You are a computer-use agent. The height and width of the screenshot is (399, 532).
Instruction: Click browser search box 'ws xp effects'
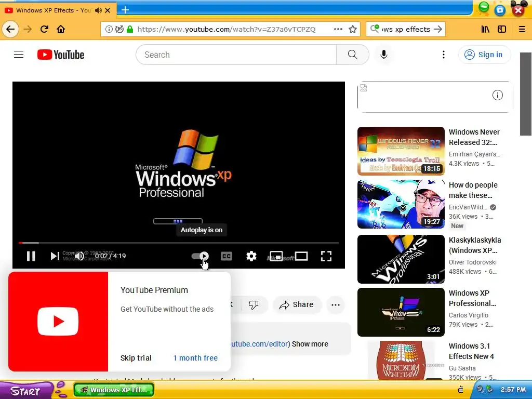pyautogui.click(x=405, y=30)
